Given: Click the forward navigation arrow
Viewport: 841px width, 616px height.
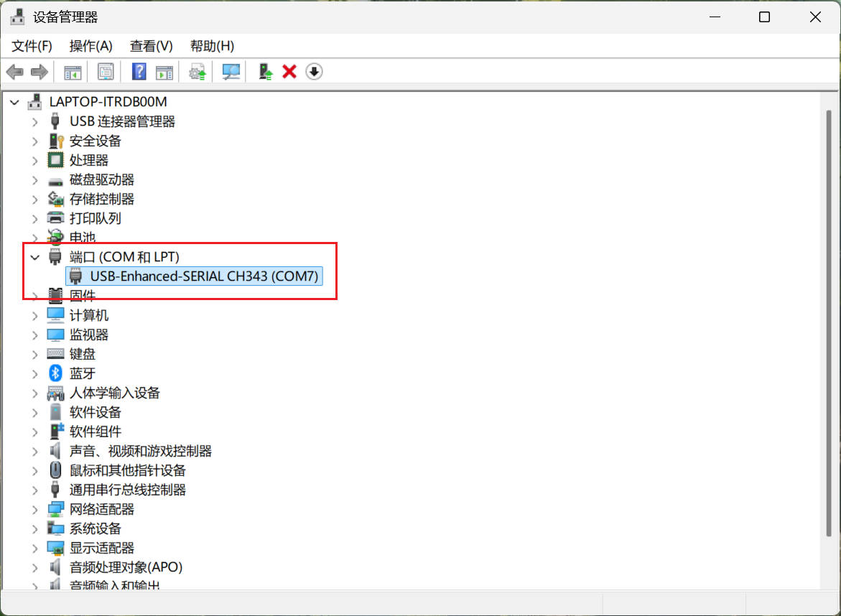Looking at the screenshot, I should point(40,71).
